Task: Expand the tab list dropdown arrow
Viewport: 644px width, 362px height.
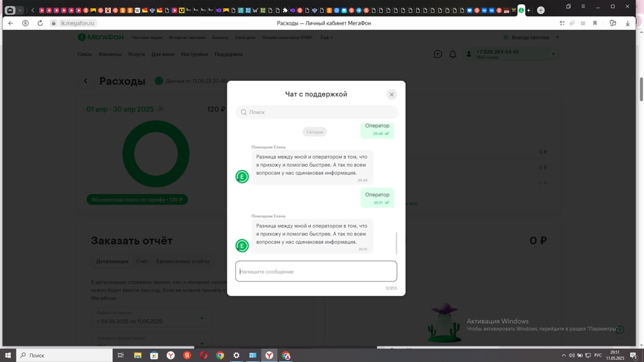Action: [x=20, y=10]
